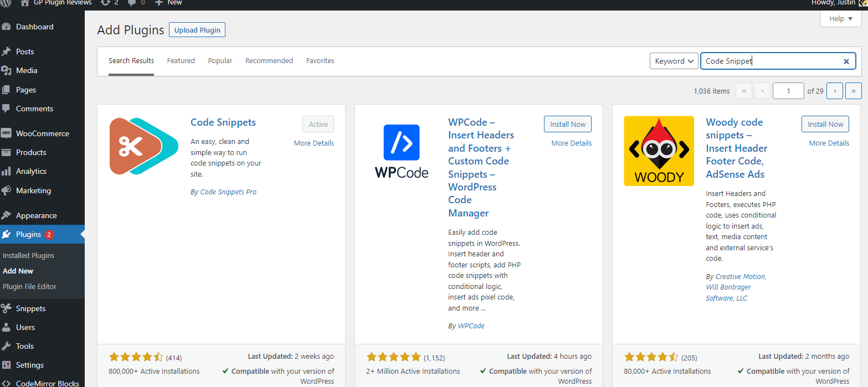Image resolution: width=868 pixels, height=387 pixels.
Task: Click the 414 ratings stars for Code Snippets
Action: click(x=136, y=357)
